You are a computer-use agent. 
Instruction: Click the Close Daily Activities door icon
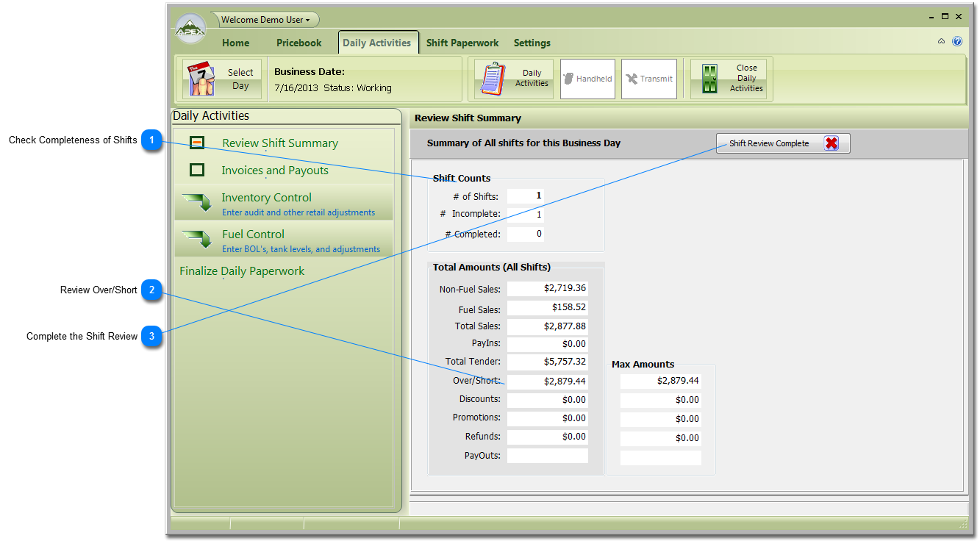(709, 79)
